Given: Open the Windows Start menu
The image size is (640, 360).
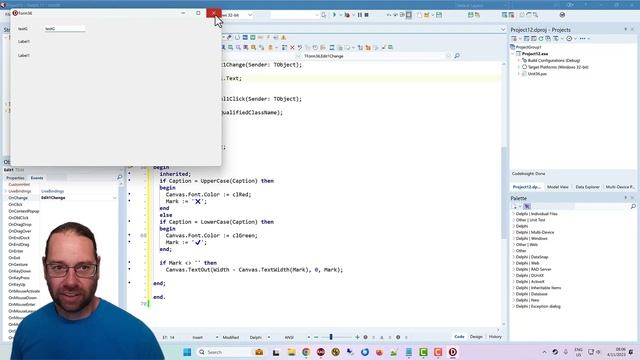Looking at the screenshot, I should (187, 352).
